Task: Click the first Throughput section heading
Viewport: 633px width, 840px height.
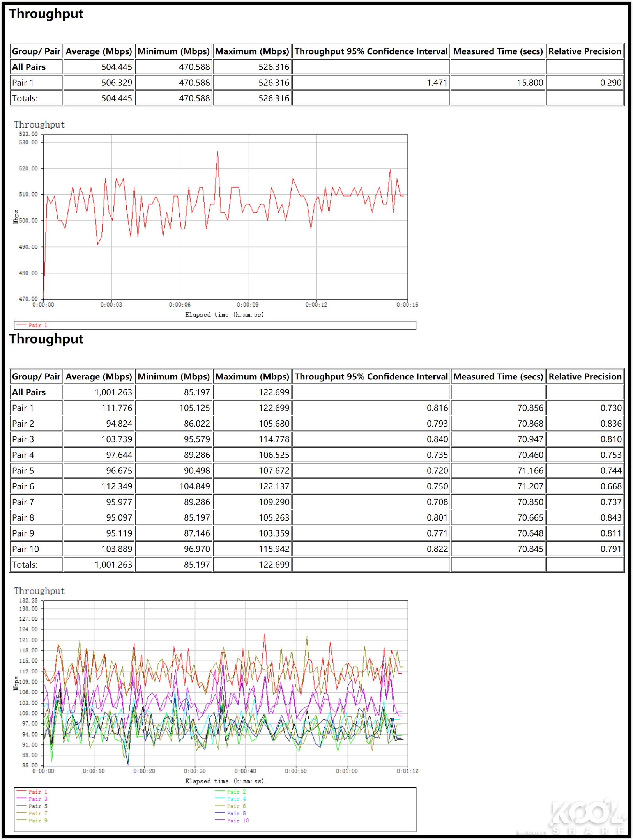Action: 46,14
